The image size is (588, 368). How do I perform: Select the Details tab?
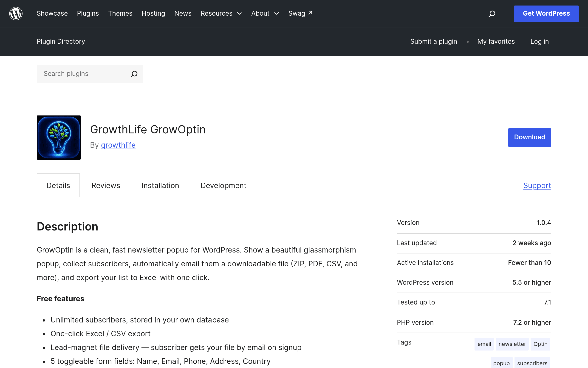point(58,185)
